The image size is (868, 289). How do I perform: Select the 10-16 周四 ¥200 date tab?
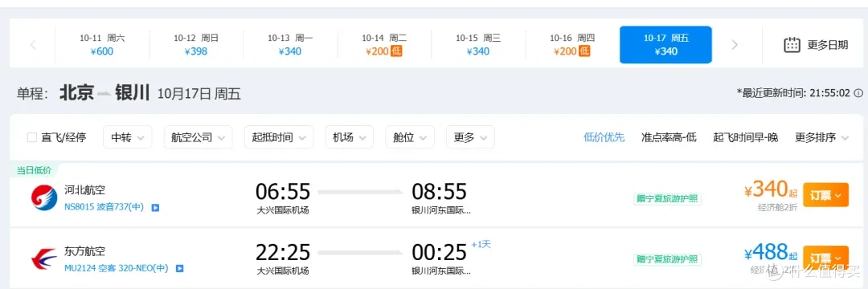click(x=572, y=45)
